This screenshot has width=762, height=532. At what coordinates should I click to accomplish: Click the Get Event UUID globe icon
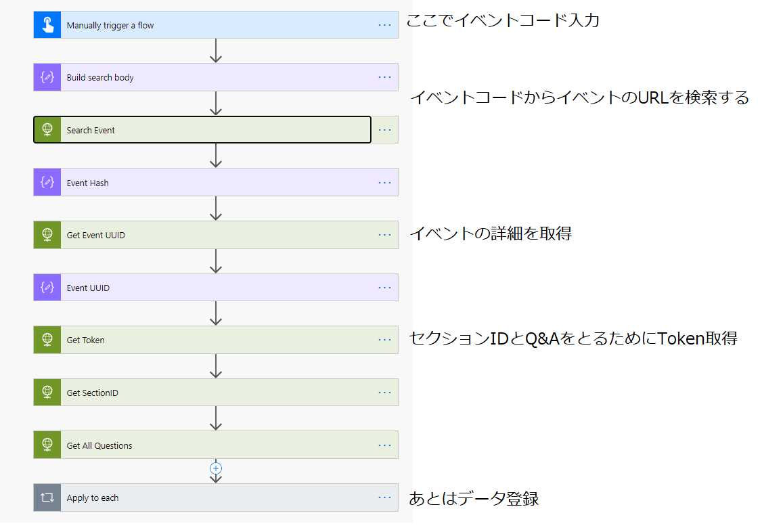click(47, 235)
